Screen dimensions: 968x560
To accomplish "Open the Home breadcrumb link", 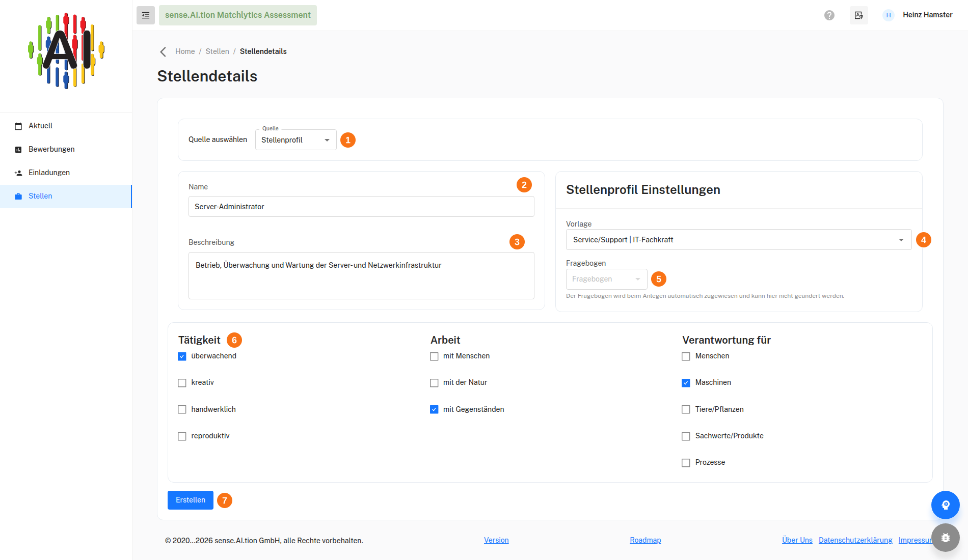I will pos(185,51).
